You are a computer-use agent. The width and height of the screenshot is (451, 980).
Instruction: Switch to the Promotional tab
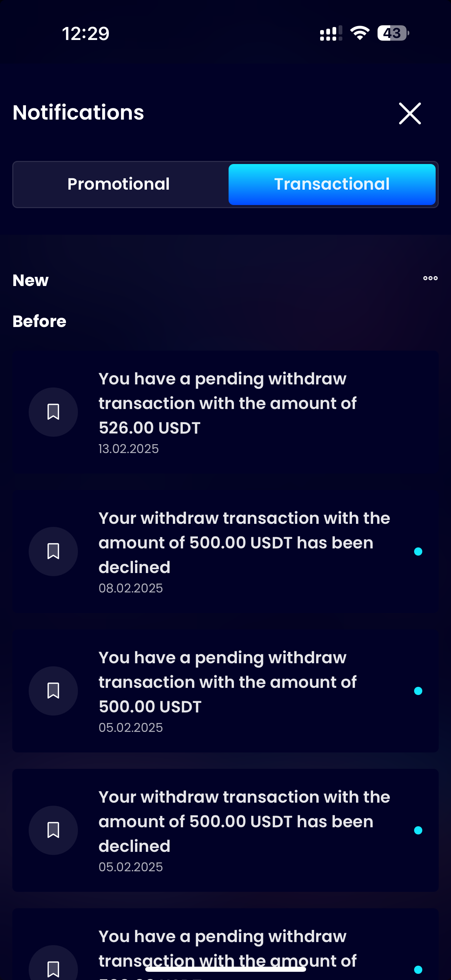[118, 184]
